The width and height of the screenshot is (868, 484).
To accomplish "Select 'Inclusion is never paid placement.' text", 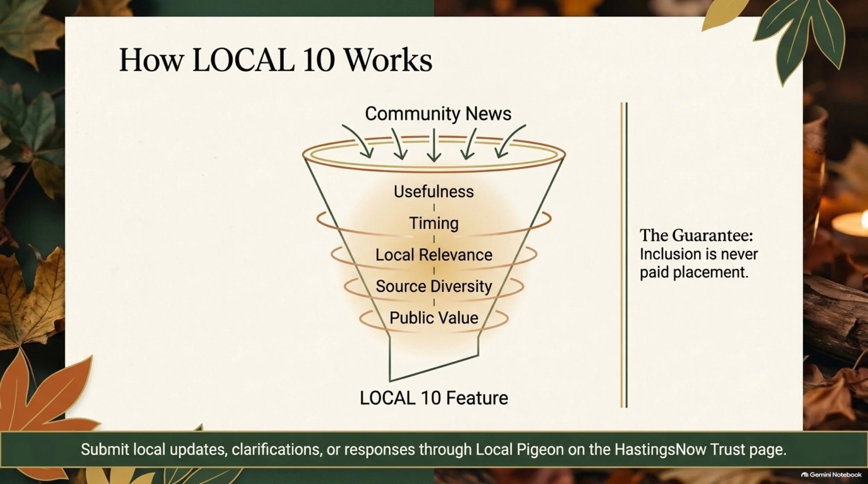I will [699, 263].
